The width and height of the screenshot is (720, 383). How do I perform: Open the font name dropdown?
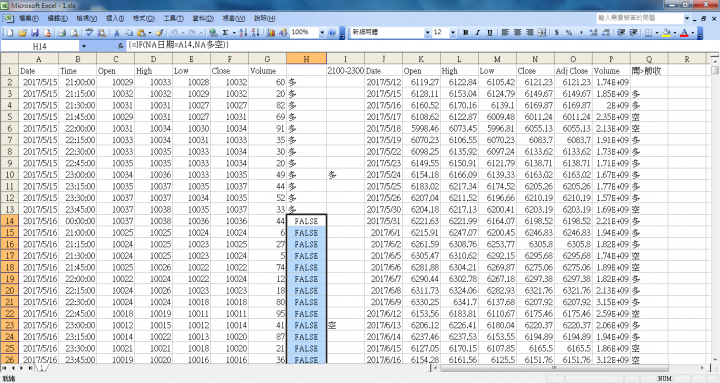coord(428,33)
